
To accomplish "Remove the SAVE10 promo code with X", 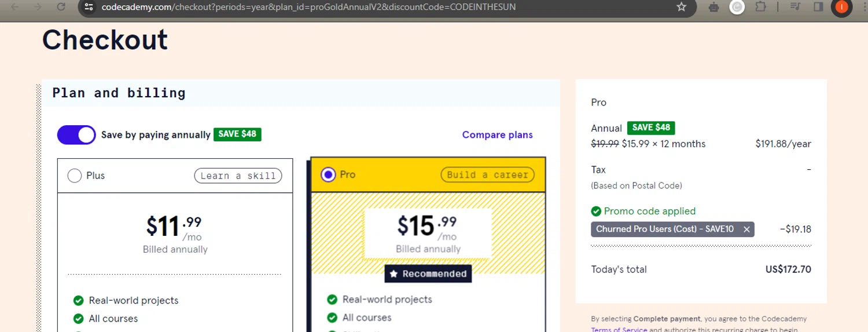I will (746, 229).
